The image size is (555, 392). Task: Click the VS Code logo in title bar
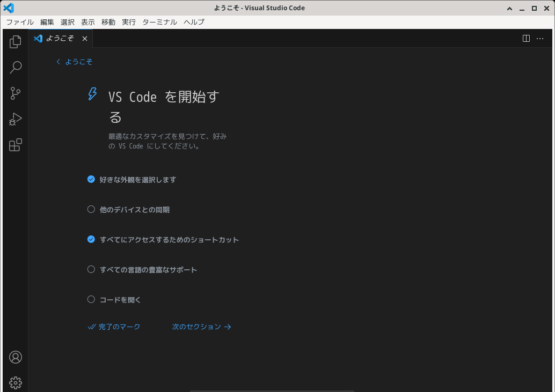(x=9, y=8)
